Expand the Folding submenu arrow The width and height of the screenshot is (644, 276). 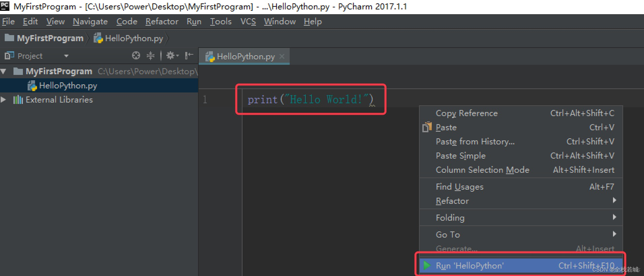[x=614, y=217]
